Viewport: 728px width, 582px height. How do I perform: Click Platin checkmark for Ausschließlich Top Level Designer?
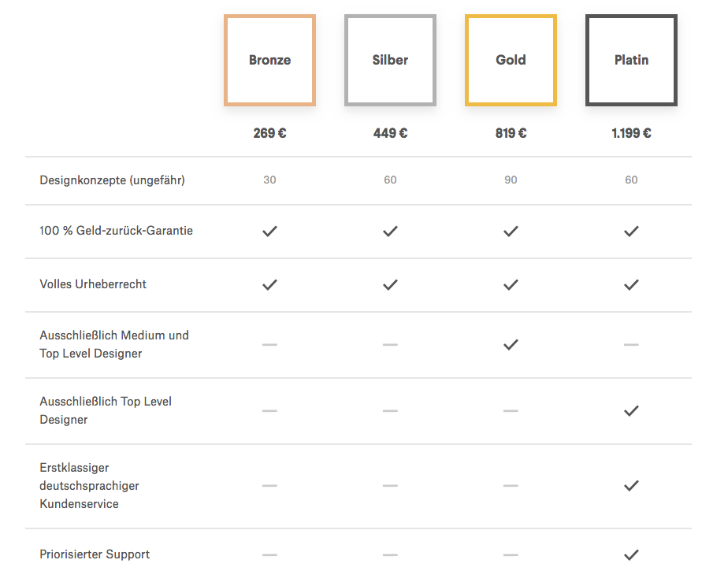(x=631, y=411)
